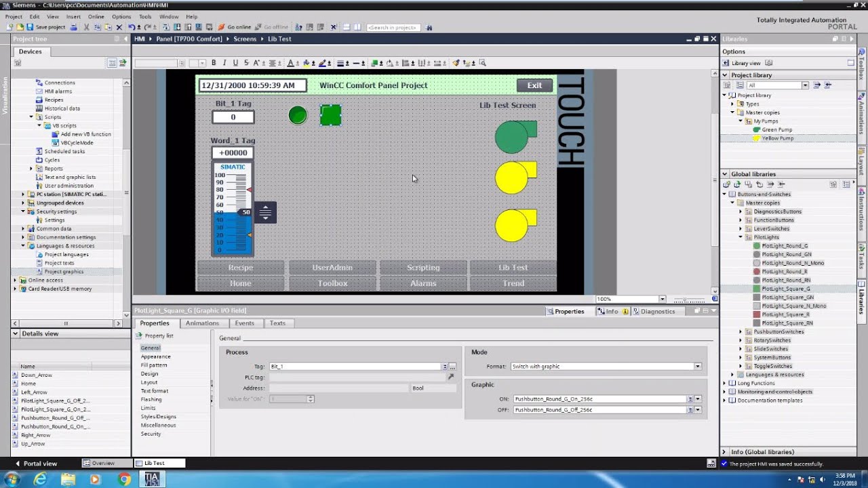Collapse the Details view section

pos(16,333)
